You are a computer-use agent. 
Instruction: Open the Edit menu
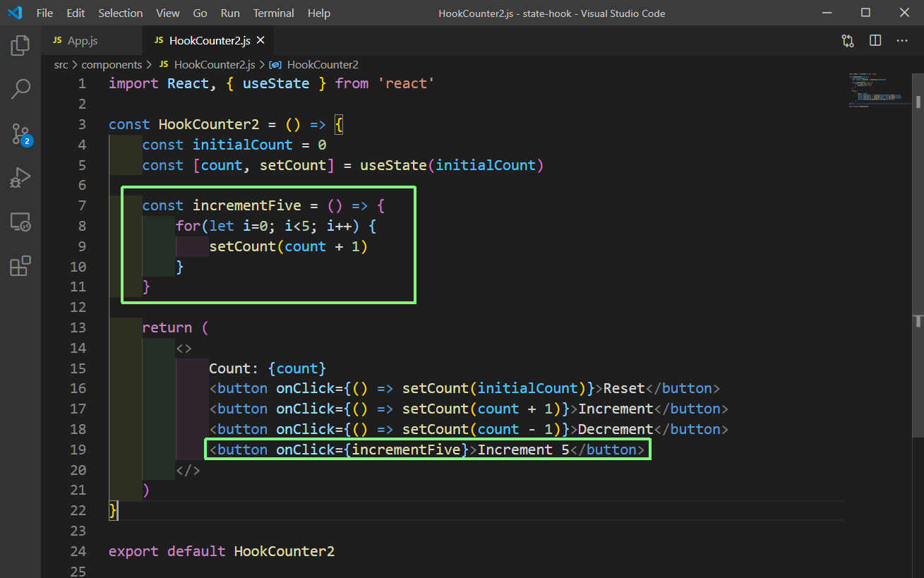[x=76, y=13]
